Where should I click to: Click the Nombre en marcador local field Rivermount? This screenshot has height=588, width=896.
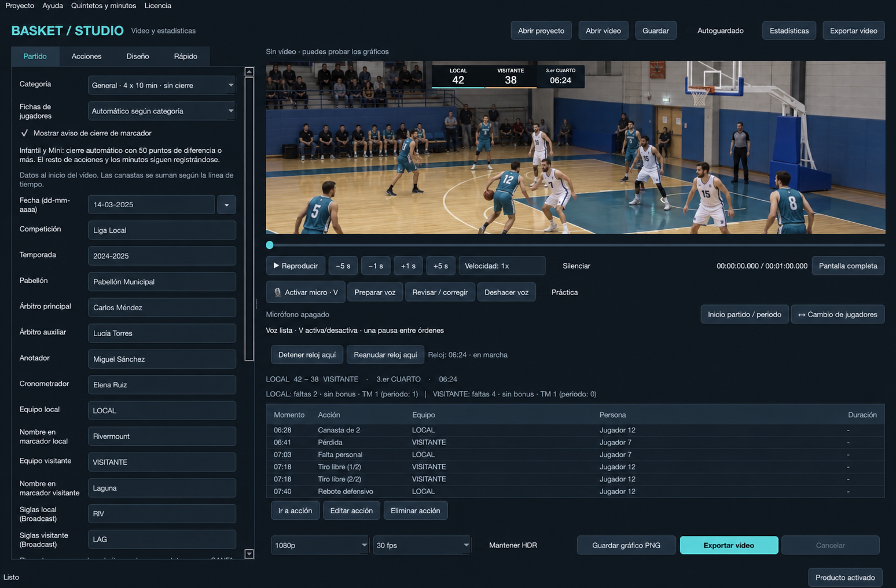point(162,436)
